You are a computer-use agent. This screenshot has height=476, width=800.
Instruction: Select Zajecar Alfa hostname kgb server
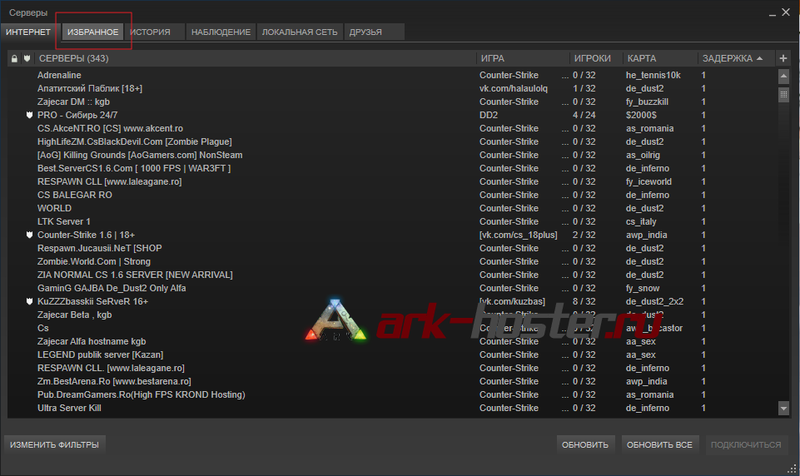coord(391,341)
